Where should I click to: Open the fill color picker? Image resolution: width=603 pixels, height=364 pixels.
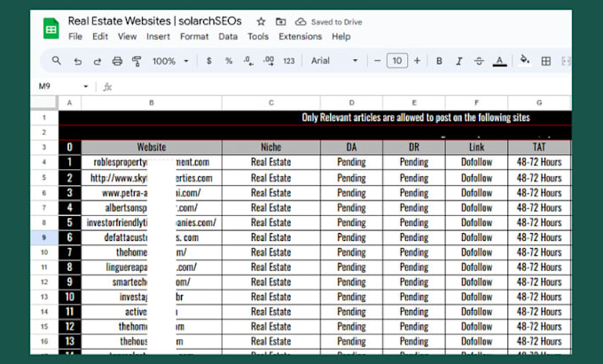click(525, 60)
